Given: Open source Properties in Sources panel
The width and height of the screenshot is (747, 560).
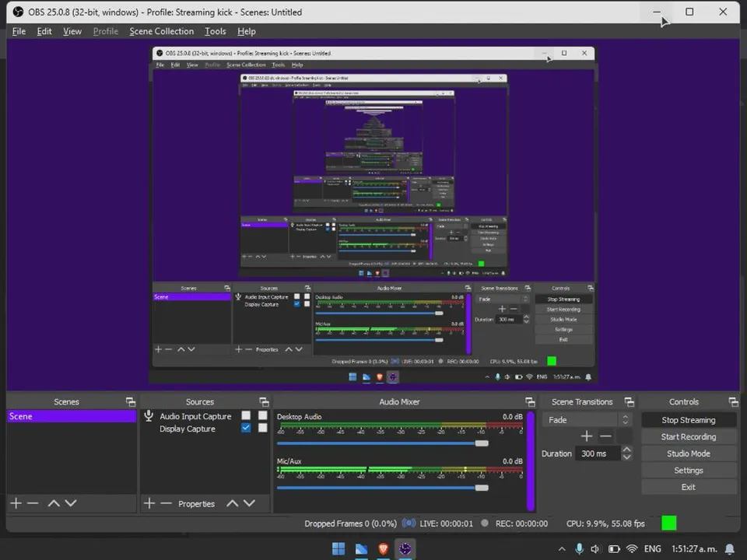Looking at the screenshot, I should (196, 504).
